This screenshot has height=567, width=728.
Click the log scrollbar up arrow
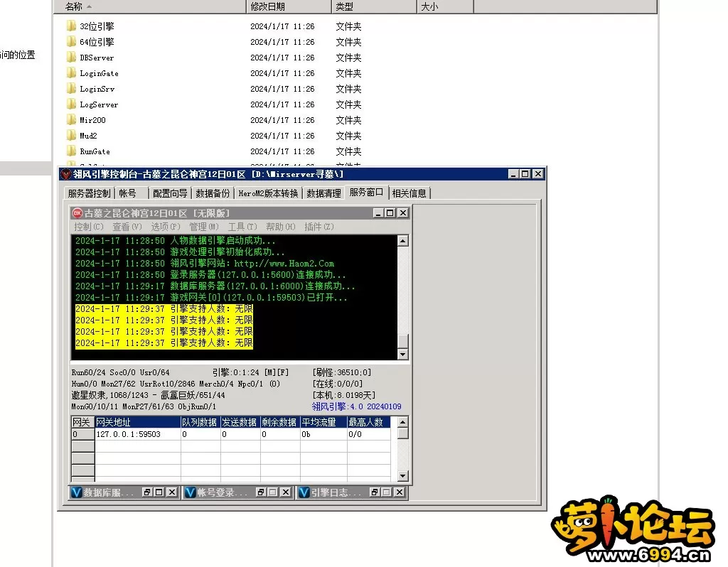click(x=402, y=240)
